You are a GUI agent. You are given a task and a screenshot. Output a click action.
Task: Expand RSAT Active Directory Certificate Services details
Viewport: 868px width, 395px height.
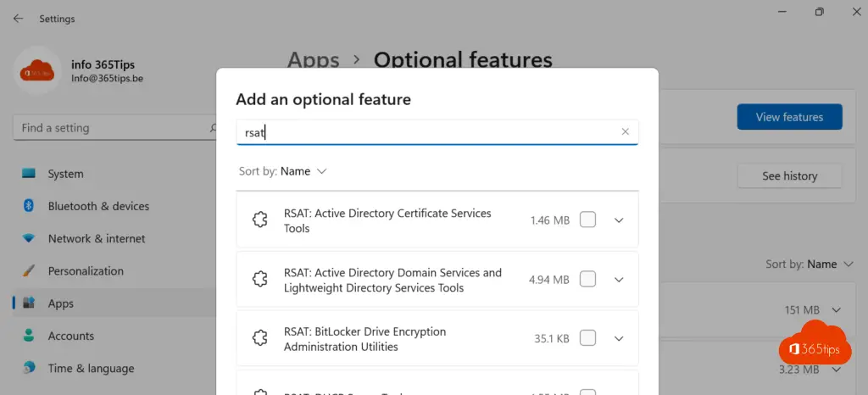pos(619,220)
